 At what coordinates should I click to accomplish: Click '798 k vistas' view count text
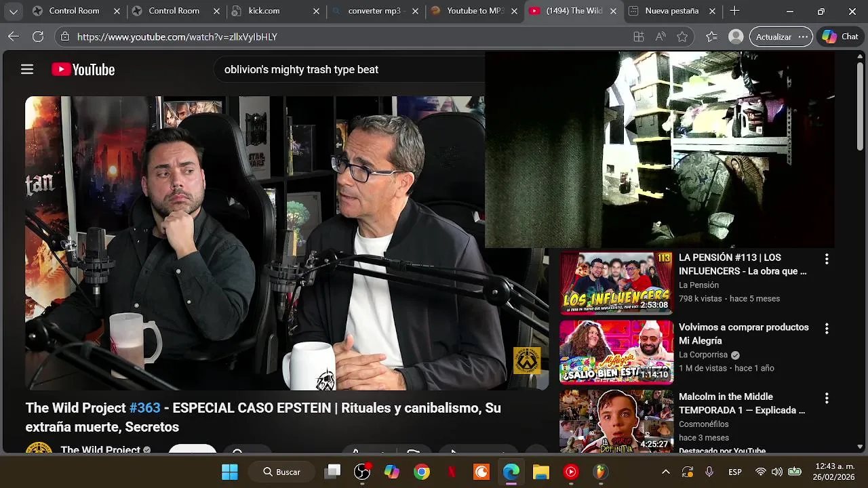coord(700,299)
